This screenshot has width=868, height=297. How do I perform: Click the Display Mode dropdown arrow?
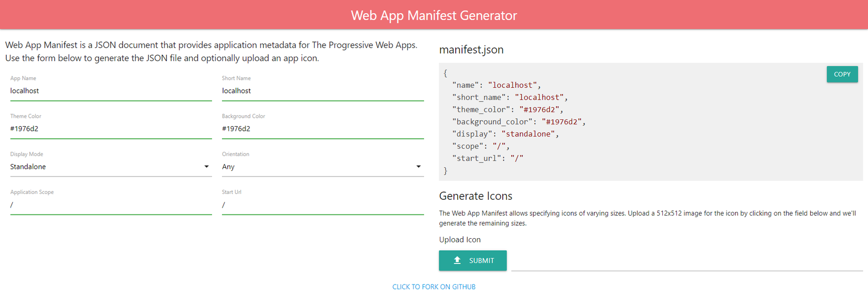[x=206, y=167]
